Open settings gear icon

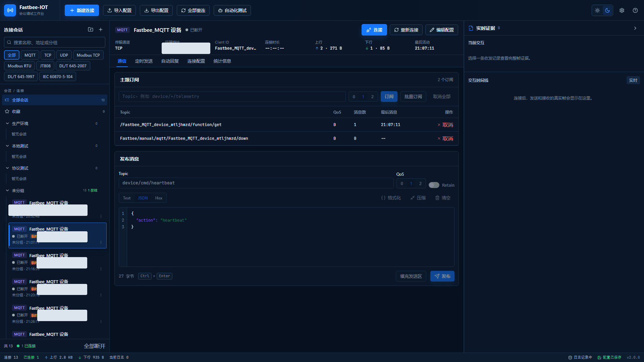pyautogui.click(x=622, y=10)
